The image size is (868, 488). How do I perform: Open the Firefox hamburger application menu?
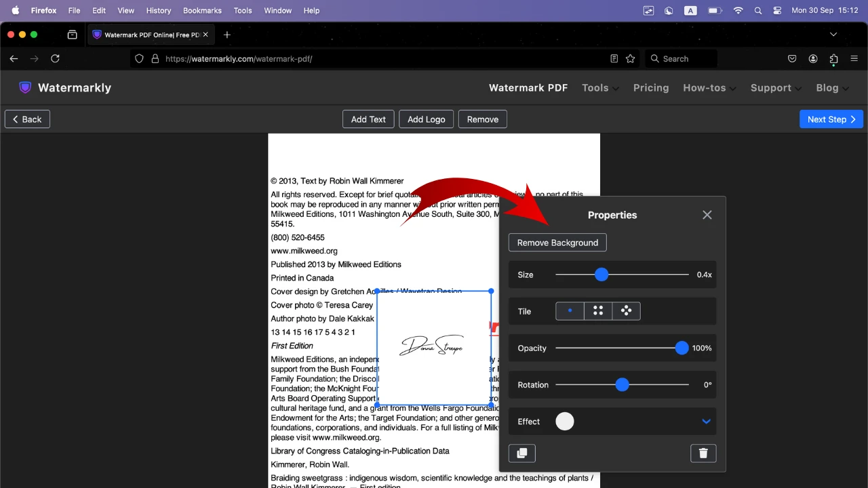[854, 59]
